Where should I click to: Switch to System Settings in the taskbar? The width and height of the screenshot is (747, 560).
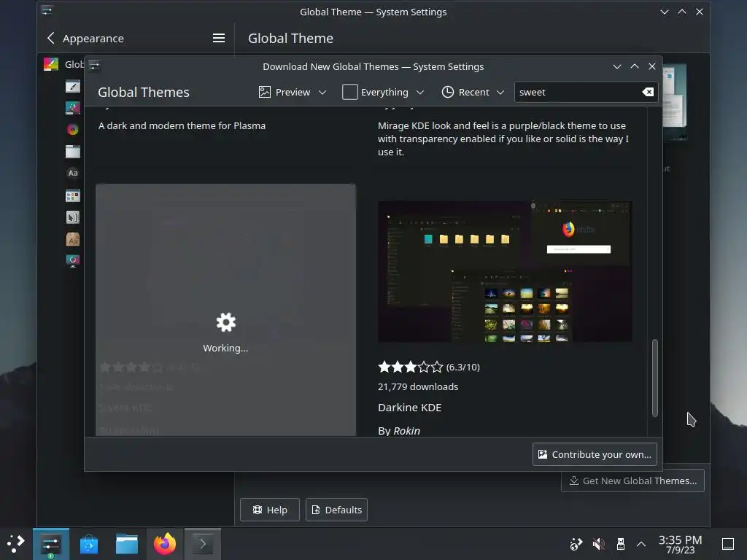pyautogui.click(x=51, y=544)
